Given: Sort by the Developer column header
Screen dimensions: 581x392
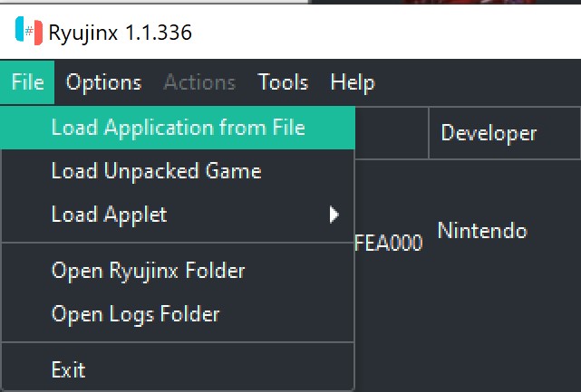Looking at the screenshot, I should (x=489, y=133).
